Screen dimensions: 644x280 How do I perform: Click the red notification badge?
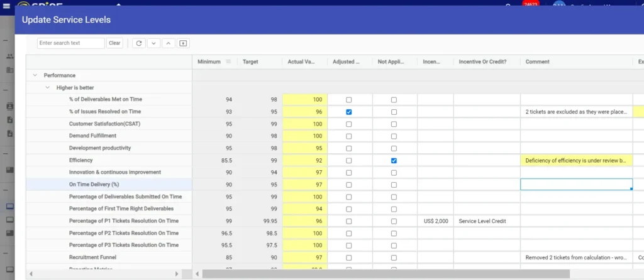[x=531, y=5]
